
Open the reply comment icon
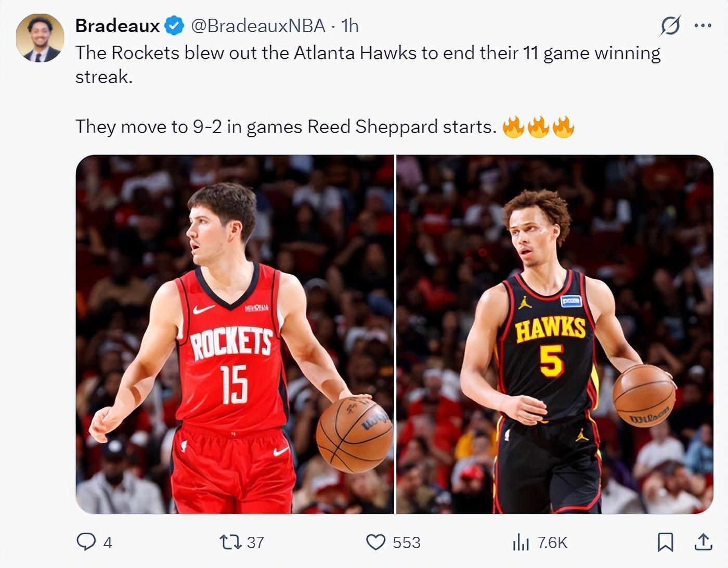(x=86, y=542)
